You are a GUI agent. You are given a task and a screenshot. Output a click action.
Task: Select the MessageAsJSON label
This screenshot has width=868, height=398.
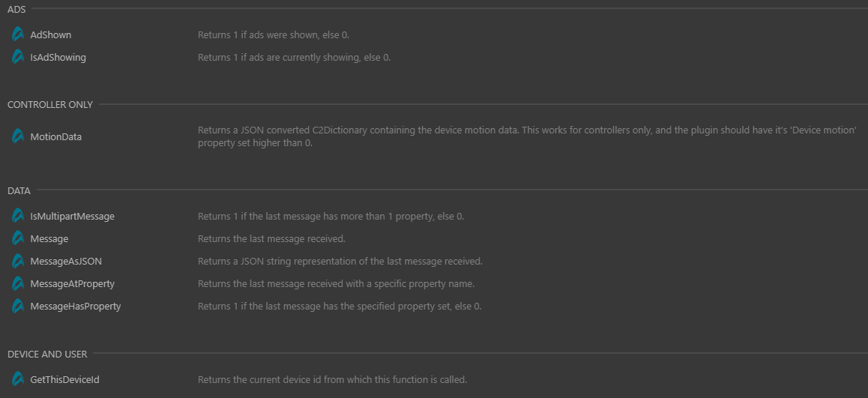coord(66,262)
